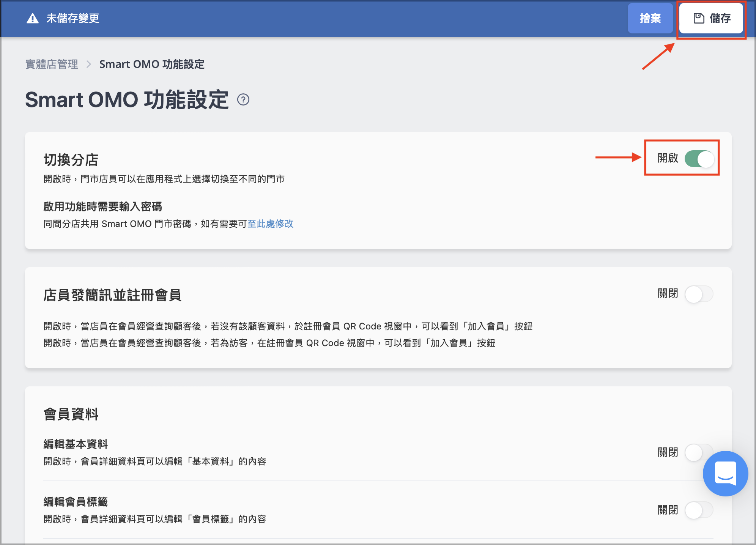The height and width of the screenshot is (545, 756).
Task: Click the 店員發簡訊並註冊會員 heading
Action: [112, 295]
